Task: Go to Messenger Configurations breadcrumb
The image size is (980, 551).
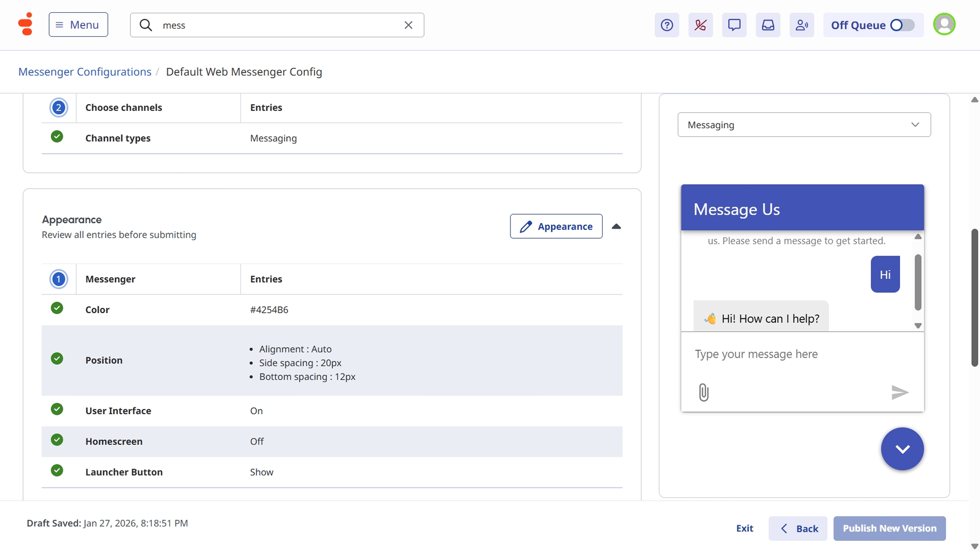Action: click(x=85, y=72)
